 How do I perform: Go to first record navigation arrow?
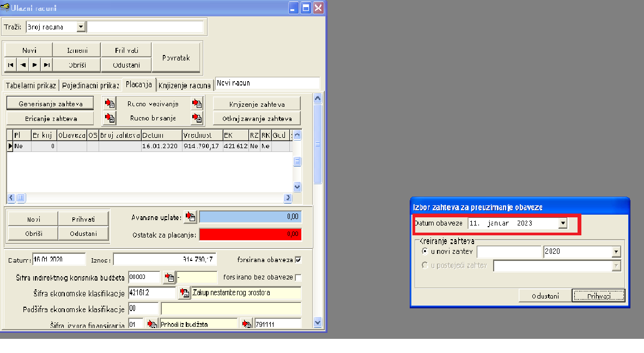point(10,65)
